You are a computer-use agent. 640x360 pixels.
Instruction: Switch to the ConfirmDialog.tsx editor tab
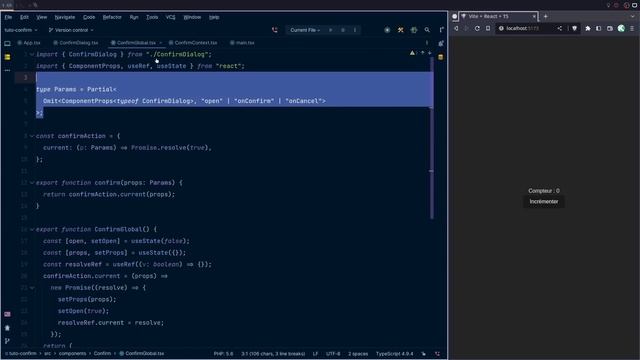[x=76, y=43]
